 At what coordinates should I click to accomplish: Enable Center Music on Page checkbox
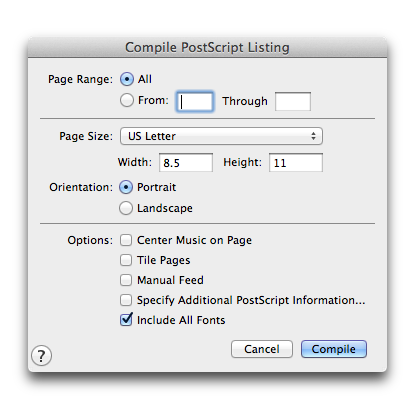(126, 240)
